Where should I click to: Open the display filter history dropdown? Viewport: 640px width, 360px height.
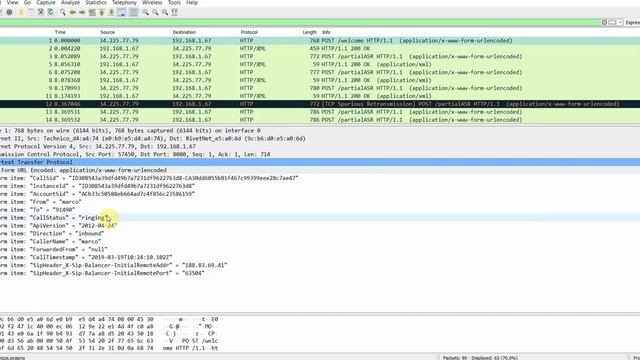point(620,22)
